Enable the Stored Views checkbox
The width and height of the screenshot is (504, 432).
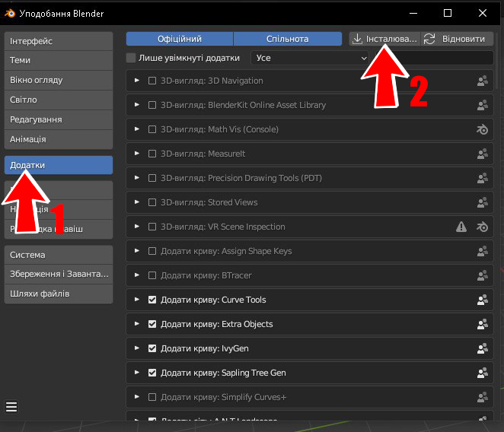pos(152,202)
